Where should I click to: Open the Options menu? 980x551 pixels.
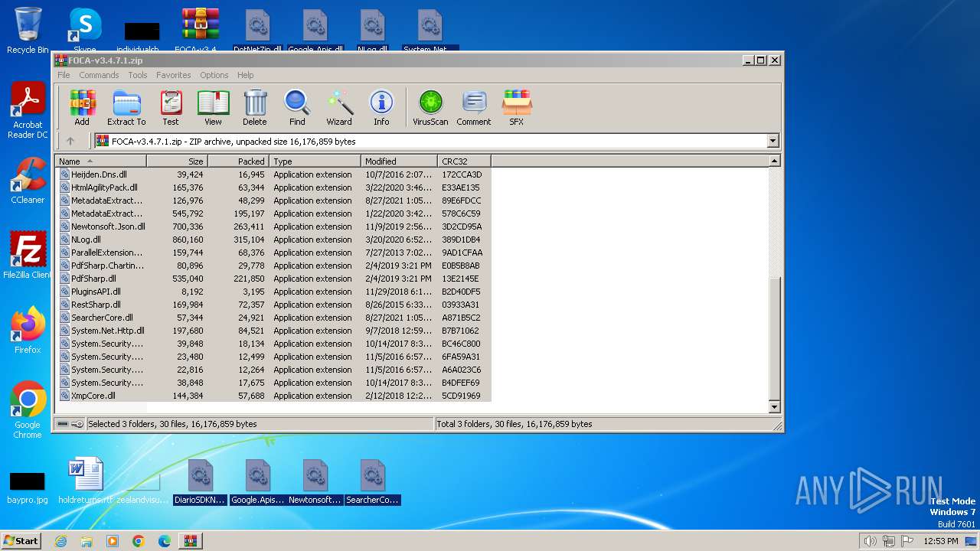point(214,75)
